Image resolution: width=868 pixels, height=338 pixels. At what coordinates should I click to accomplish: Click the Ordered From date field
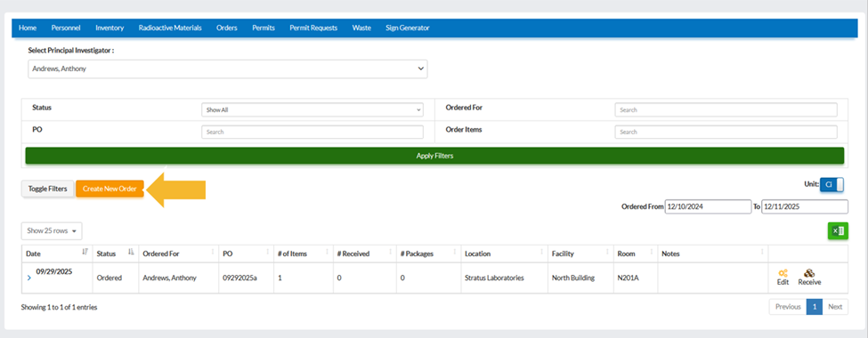click(x=708, y=206)
